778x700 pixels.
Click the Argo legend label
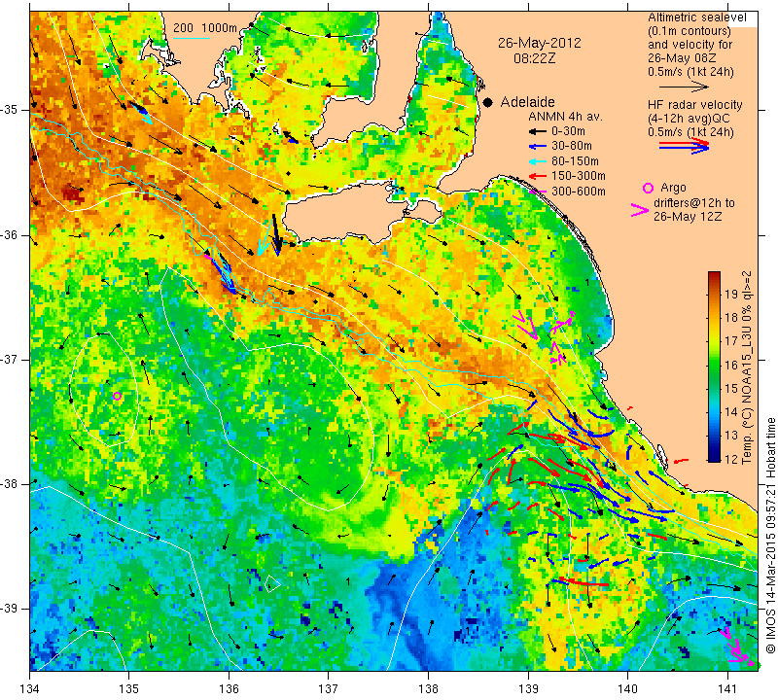[673, 188]
